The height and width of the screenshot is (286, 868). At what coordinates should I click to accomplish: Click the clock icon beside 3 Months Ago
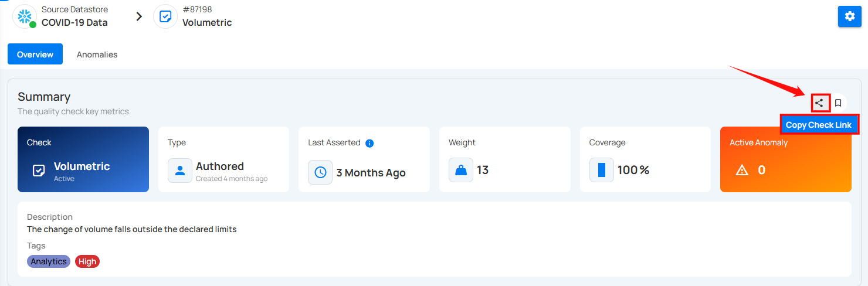pos(320,172)
